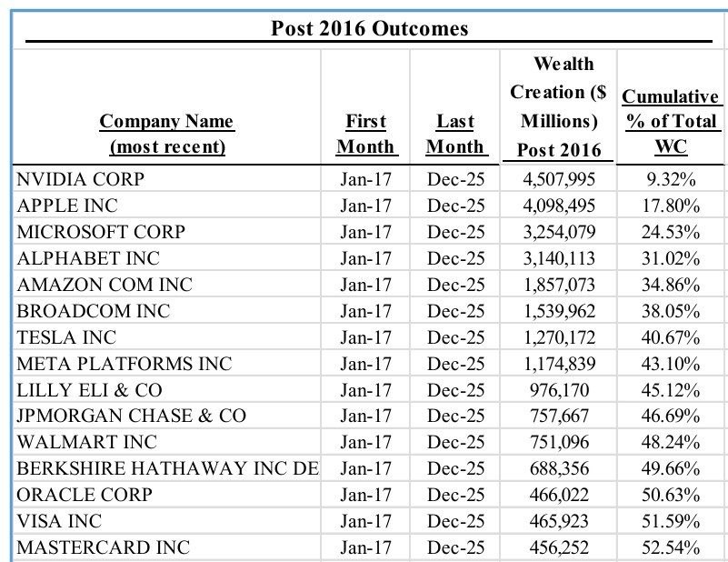Image resolution: width=728 pixels, height=562 pixels.
Task: Click the "Post 2016 Outcomes" table title
Action: click(370, 28)
